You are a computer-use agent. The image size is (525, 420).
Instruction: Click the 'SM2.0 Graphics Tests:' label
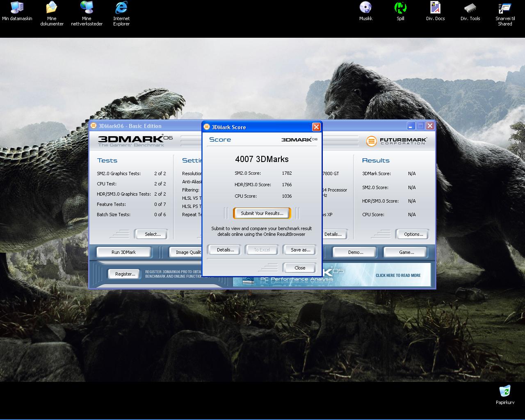119,173
